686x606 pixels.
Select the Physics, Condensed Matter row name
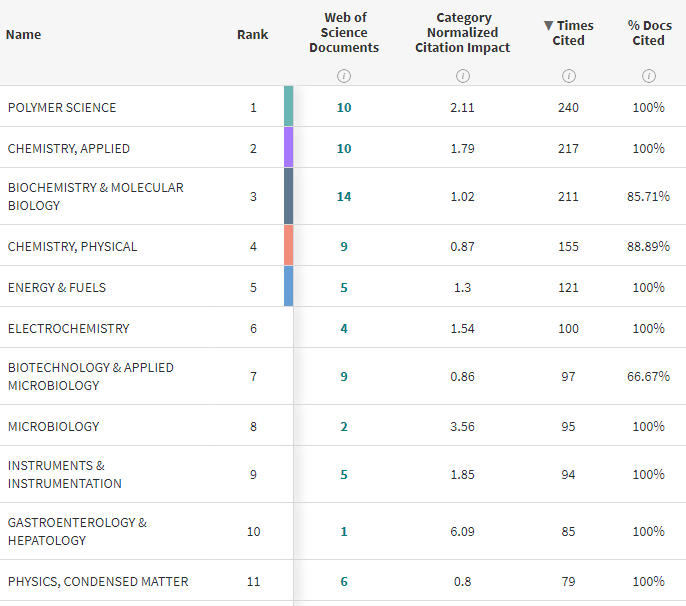pyautogui.click(x=98, y=581)
